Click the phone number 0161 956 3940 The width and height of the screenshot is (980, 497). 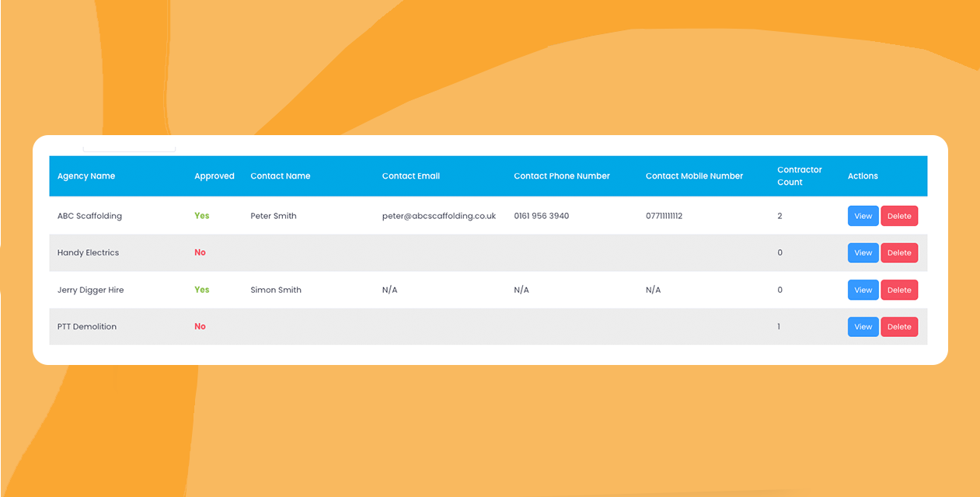[x=541, y=215]
